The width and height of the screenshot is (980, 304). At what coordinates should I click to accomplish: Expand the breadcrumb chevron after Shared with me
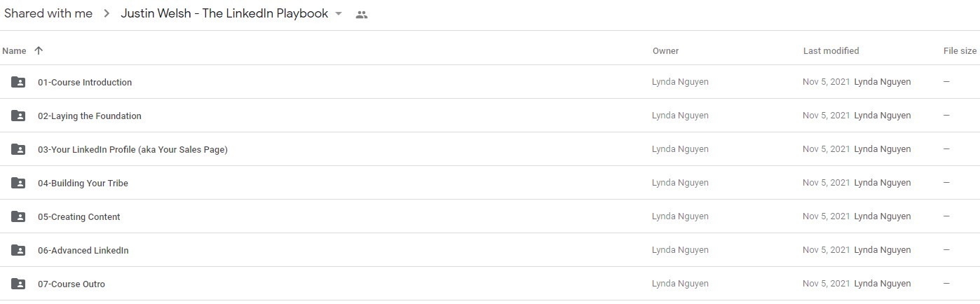pyautogui.click(x=107, y=14)
